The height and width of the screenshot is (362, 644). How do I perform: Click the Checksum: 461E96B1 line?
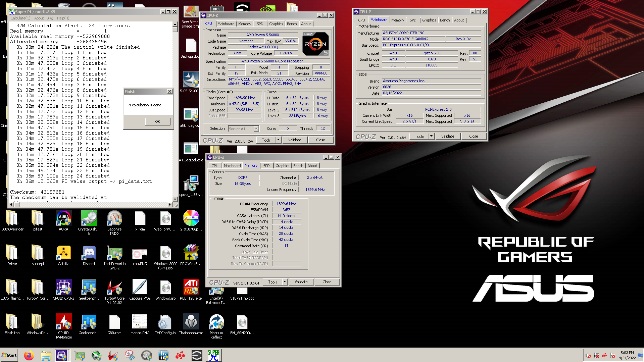click(x=37, y=192)
